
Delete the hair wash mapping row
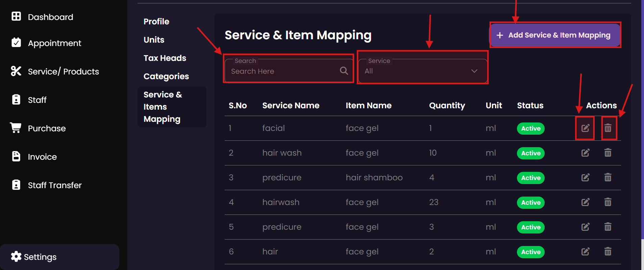point(608,153)
